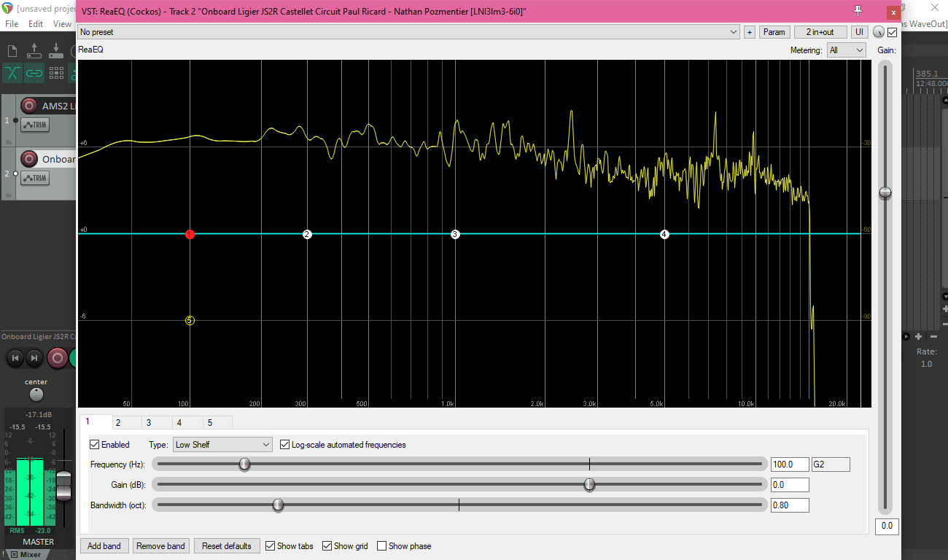Switch to band tab 4

tap(187, 422)
